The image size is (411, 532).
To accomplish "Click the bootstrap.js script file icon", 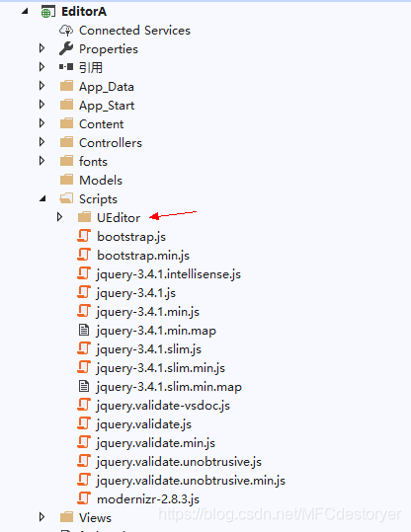I will (x=84, y=236).
